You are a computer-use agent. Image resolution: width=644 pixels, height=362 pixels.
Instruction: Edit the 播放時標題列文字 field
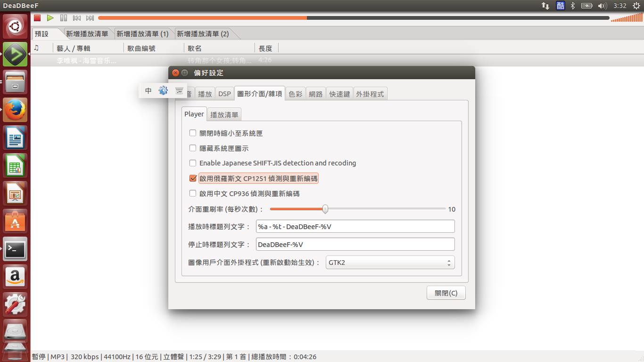355,226
